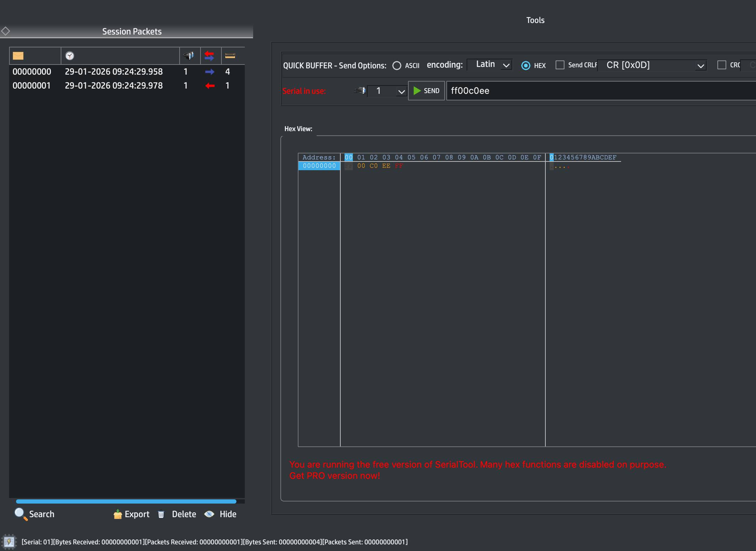Click the trash can Delete icon
The image size is (756, 551).
pos(161,514)
